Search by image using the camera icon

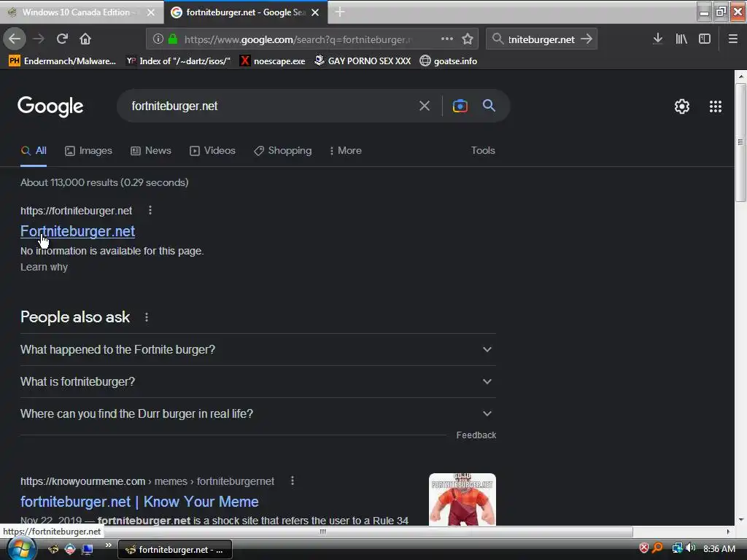pos(460,106)
